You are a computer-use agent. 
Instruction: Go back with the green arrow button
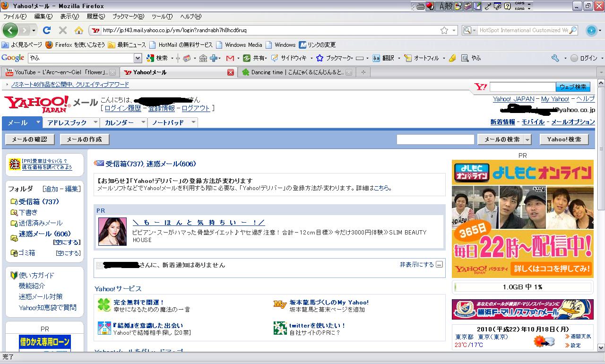tap(10, 30)
